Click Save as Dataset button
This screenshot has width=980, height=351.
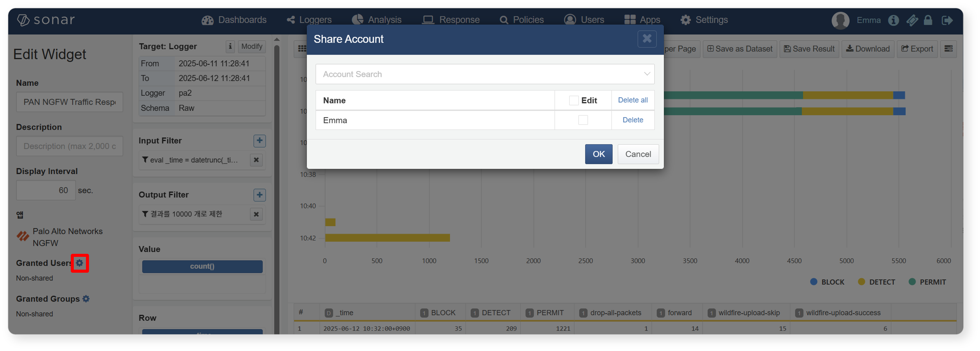pyautogui.click(x=740, y=49)
